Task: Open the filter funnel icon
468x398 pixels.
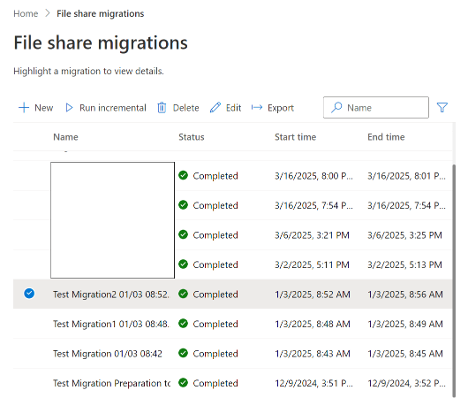Action: 442,107
